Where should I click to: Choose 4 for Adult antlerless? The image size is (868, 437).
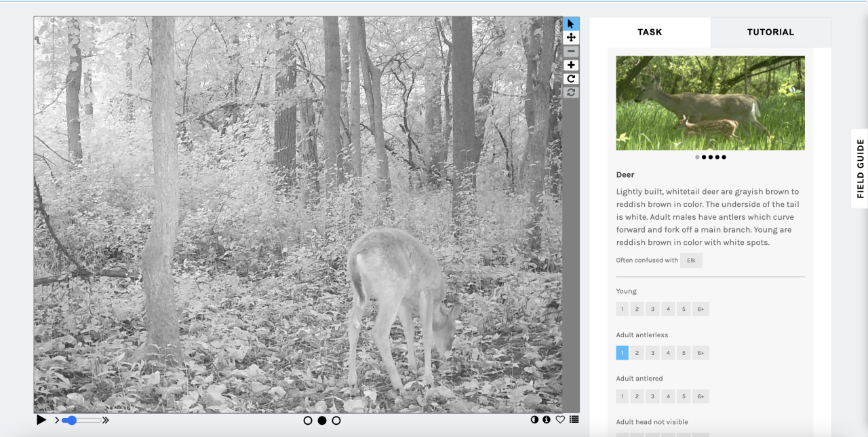pyautogui.click(x=668, y=353)
